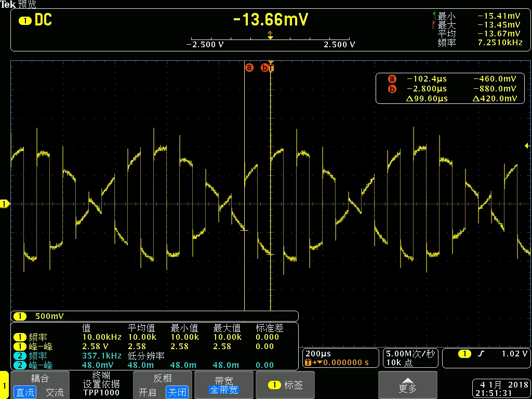Click the yellow channel 1 side tab indicator
This screenshot has height=399, width=532.
(4, 385)
